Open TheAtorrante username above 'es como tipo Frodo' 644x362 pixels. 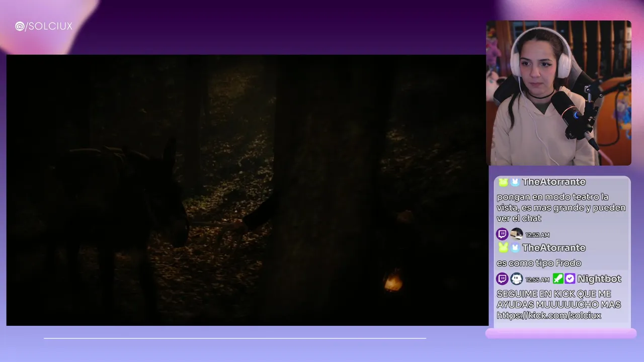[x=553, y=247]
